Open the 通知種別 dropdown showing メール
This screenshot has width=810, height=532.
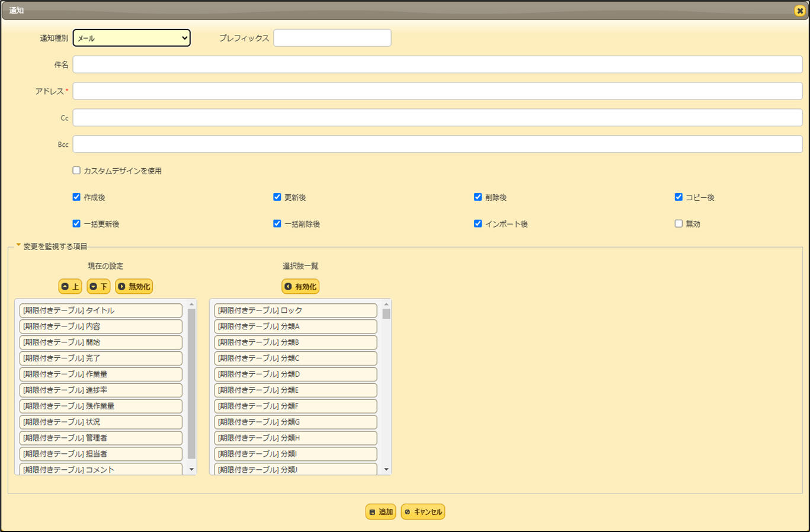(x=132, y=38)
